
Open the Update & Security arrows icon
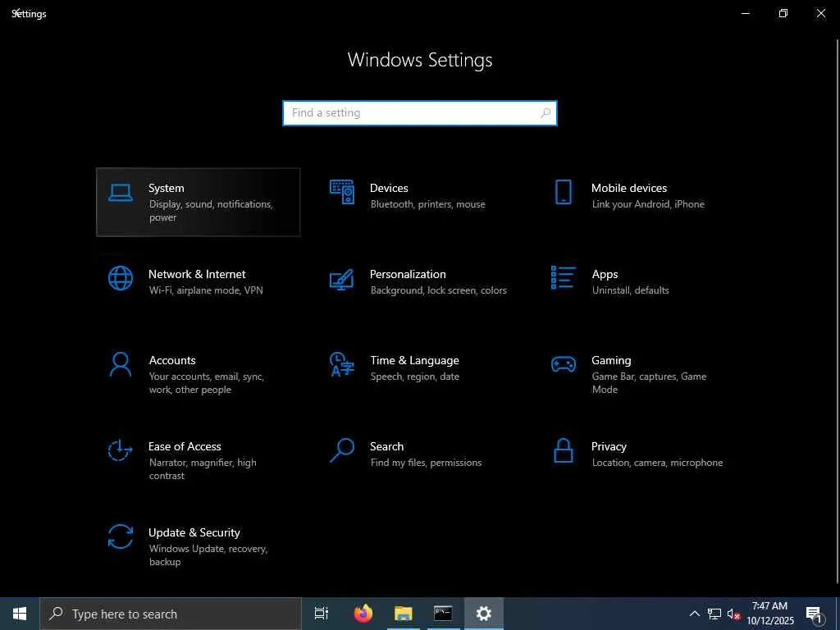121,536
